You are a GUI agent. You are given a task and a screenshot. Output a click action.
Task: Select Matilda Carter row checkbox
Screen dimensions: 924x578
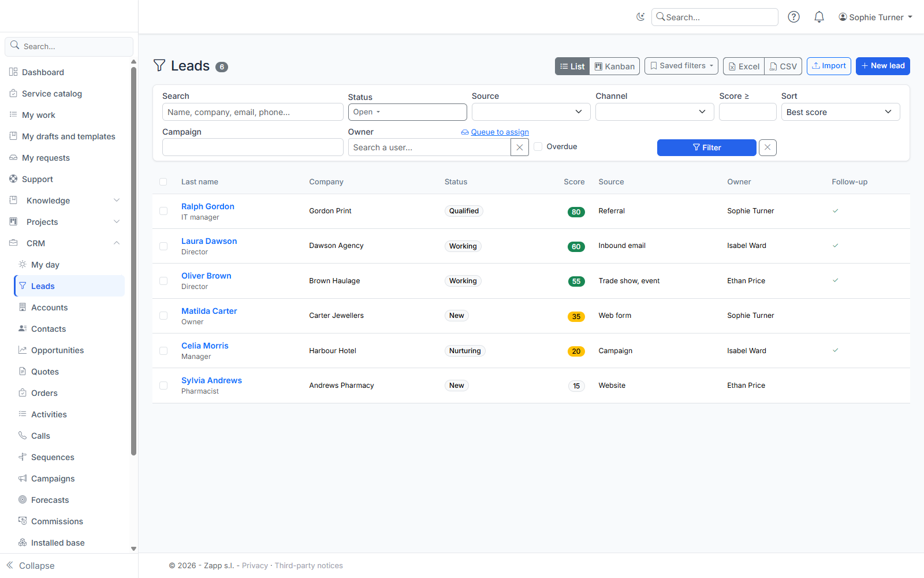163,316
